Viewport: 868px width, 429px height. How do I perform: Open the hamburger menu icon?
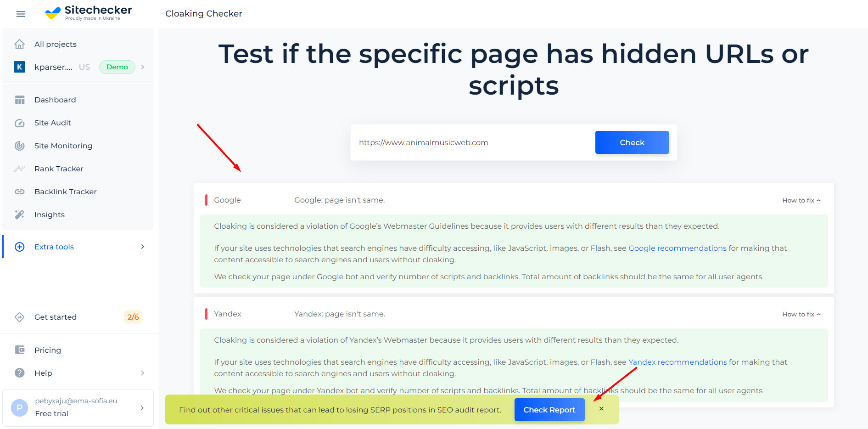[21, 14]
